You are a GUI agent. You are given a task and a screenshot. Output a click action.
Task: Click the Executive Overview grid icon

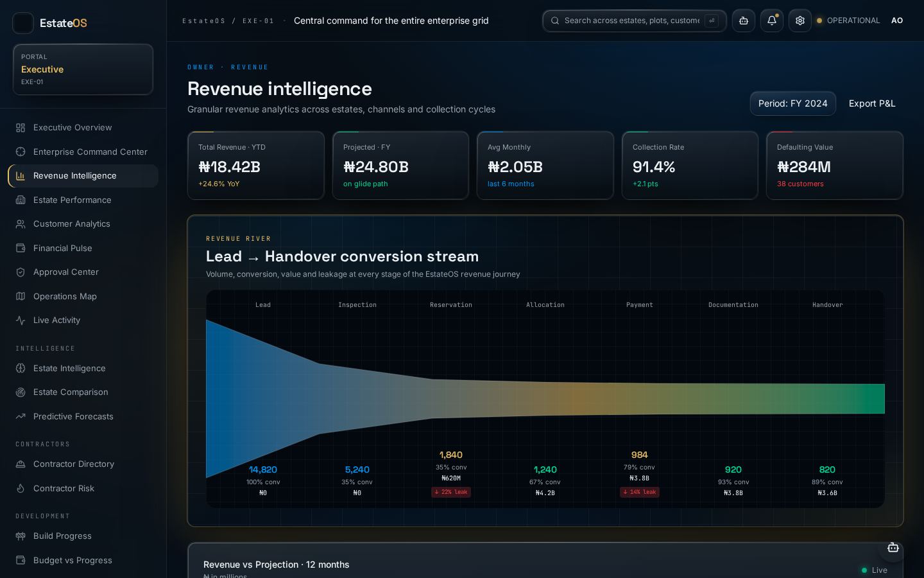[x=21, y=128]
